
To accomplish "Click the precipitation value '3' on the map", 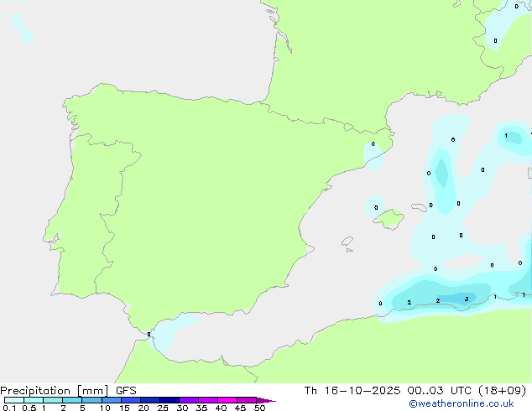I will pyautogui.click(x=467, y=299).
